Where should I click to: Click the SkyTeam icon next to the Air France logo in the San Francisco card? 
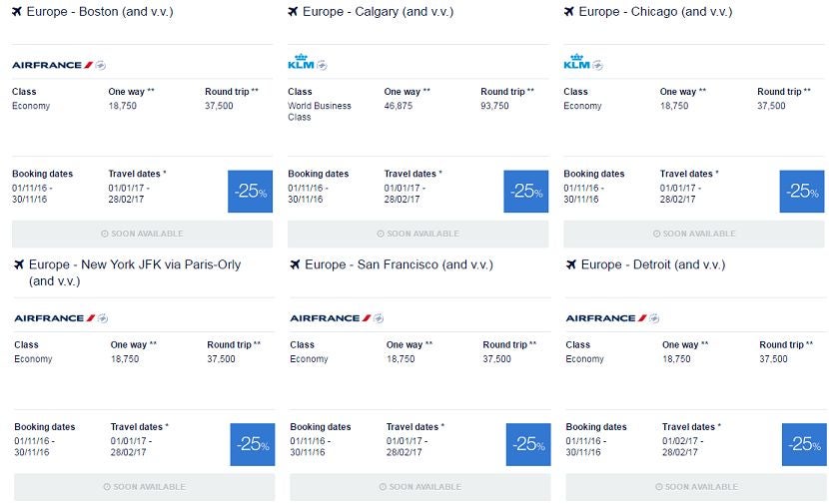[379, 318]
